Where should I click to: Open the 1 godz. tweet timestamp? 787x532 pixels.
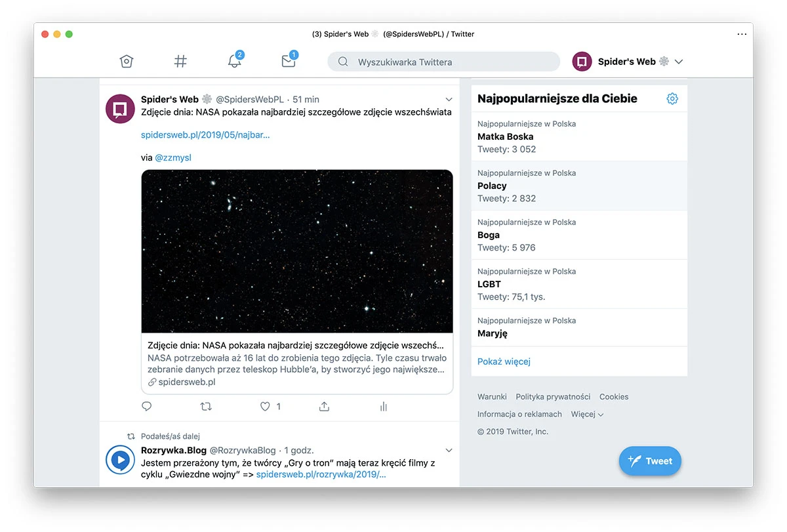click(299, 450)
